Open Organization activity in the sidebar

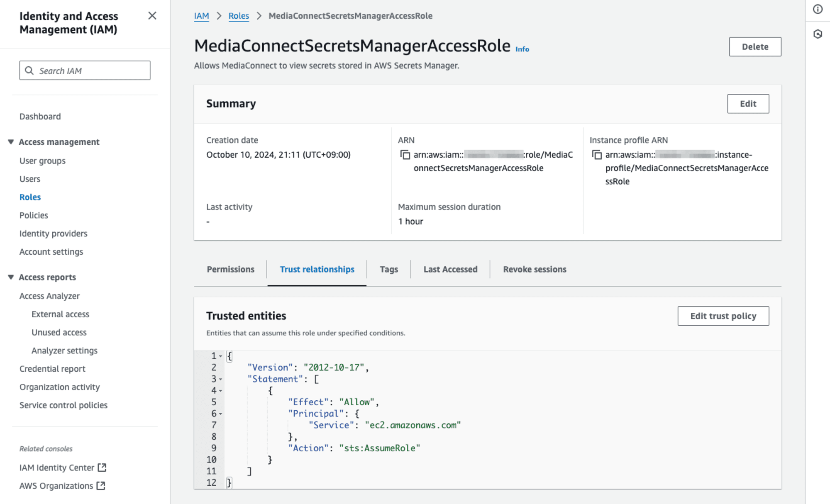(x=59, y=387)
